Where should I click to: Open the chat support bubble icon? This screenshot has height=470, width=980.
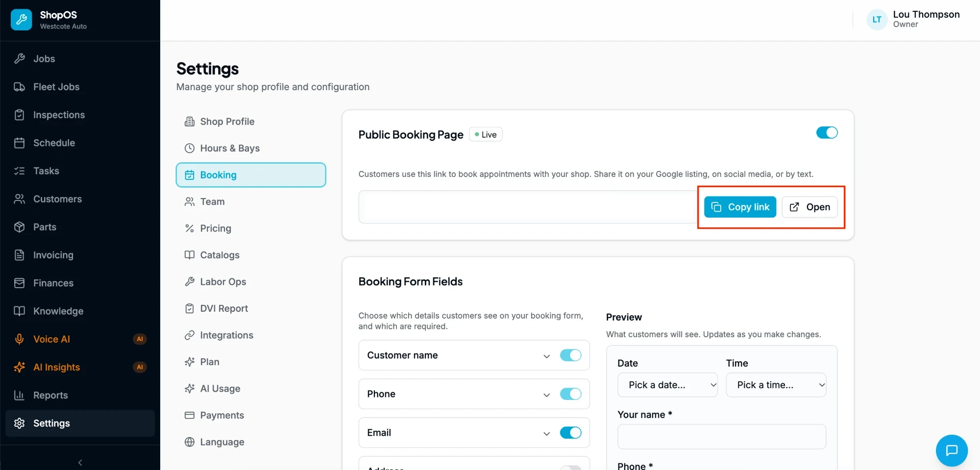[x=952, y=450]
